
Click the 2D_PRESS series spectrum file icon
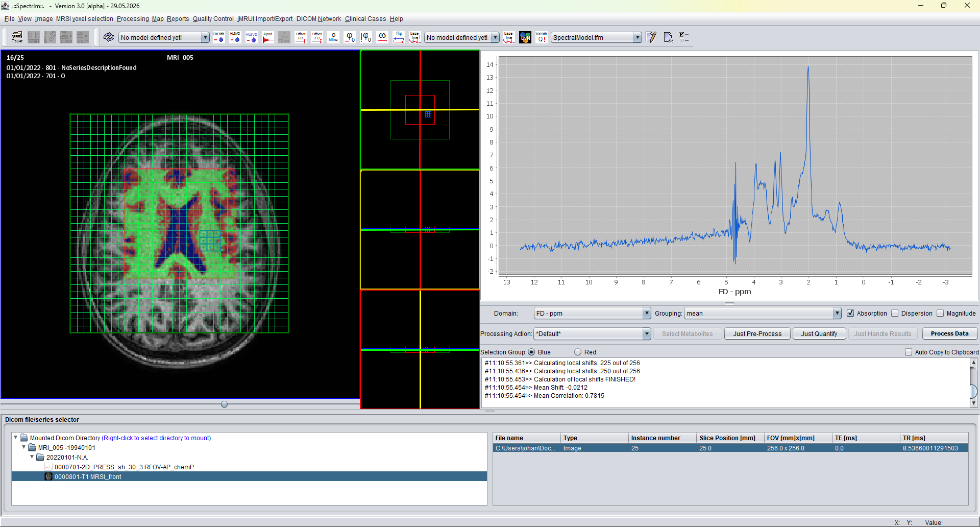coord(48,467)
